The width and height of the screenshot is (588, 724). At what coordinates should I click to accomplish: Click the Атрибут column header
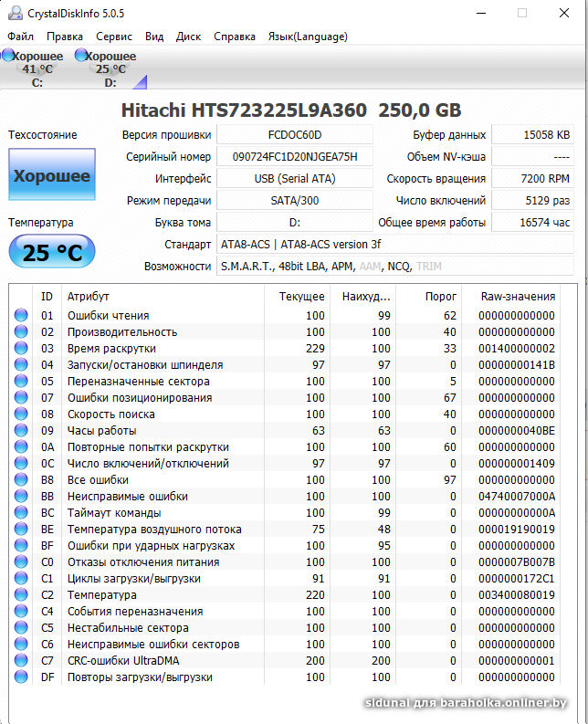163,297
